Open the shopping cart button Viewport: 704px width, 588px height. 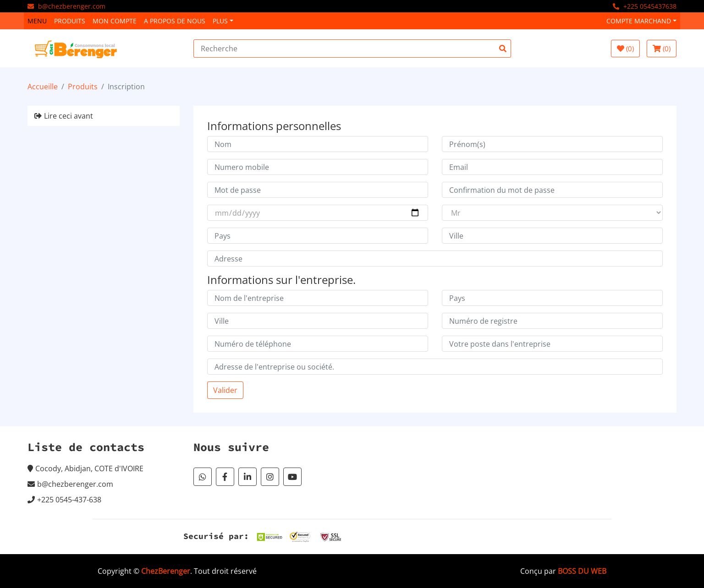(661, 49)
